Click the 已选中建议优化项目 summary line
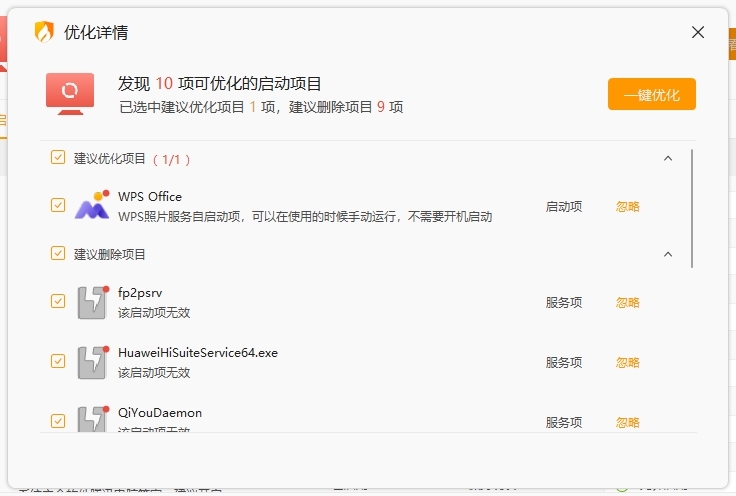 [261, 107]
